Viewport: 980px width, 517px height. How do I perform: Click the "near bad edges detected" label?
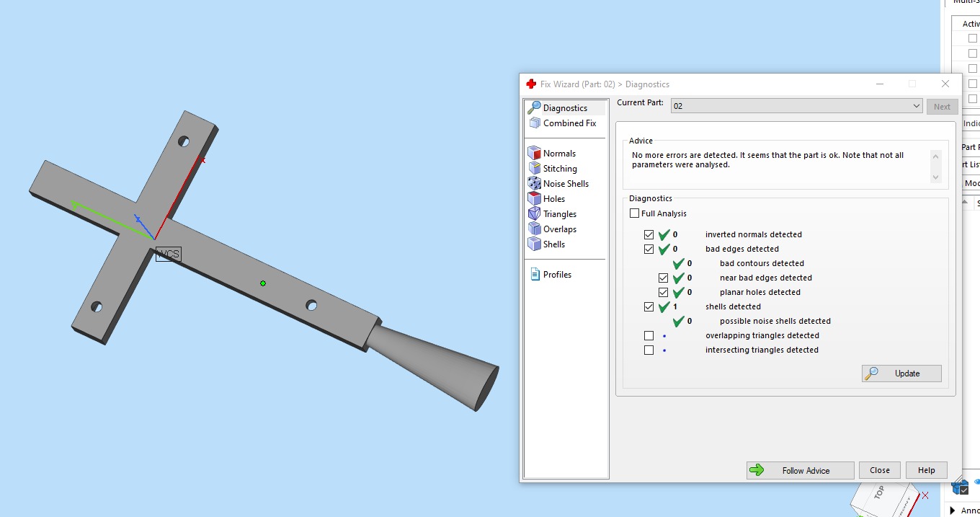(x=766, y=278)
